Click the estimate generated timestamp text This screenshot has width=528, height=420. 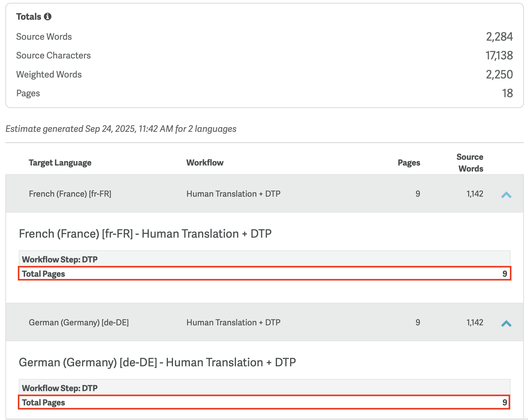point(121,129)
